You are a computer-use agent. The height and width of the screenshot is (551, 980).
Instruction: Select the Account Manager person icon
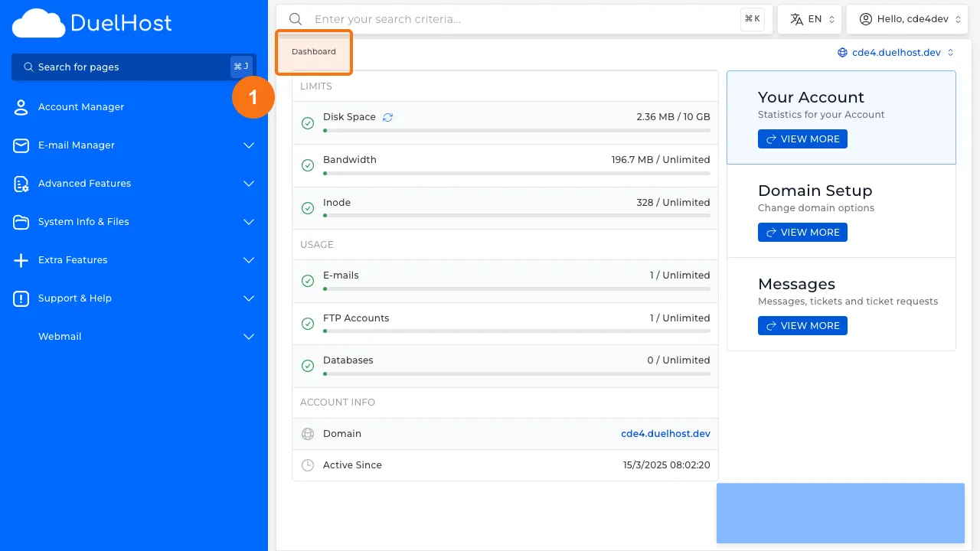click(21, 106)
